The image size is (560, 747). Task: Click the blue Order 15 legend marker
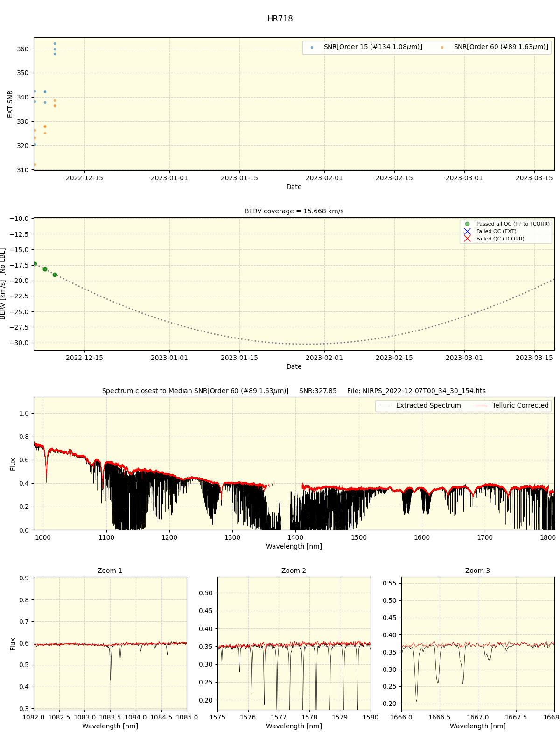pyautogui.click(x=312, y=48)
